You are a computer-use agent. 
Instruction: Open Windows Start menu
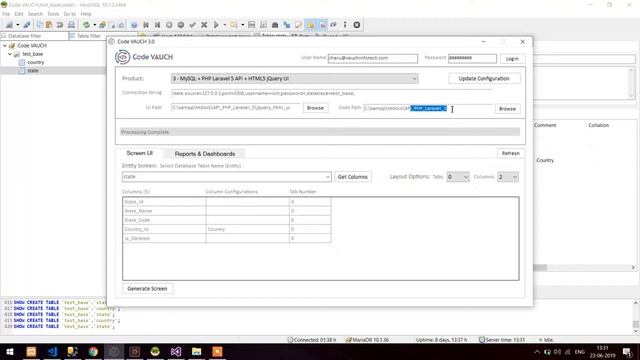click(x=9, y=351)
